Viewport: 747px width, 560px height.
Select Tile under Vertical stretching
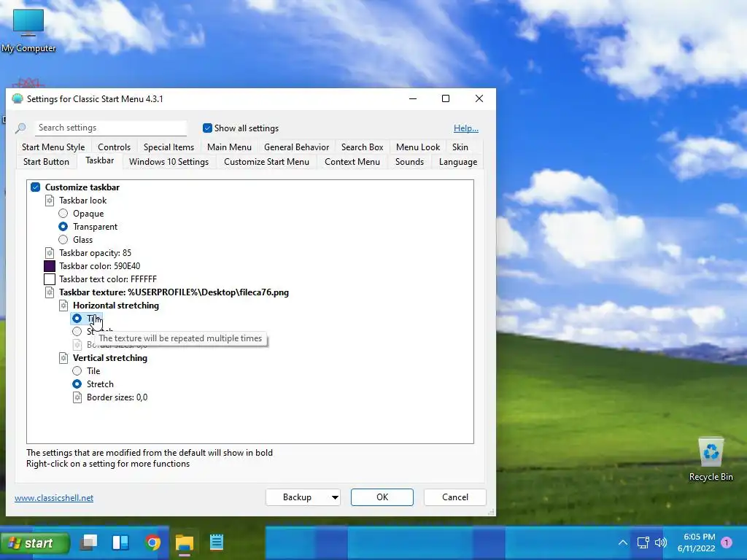(77, 371)
